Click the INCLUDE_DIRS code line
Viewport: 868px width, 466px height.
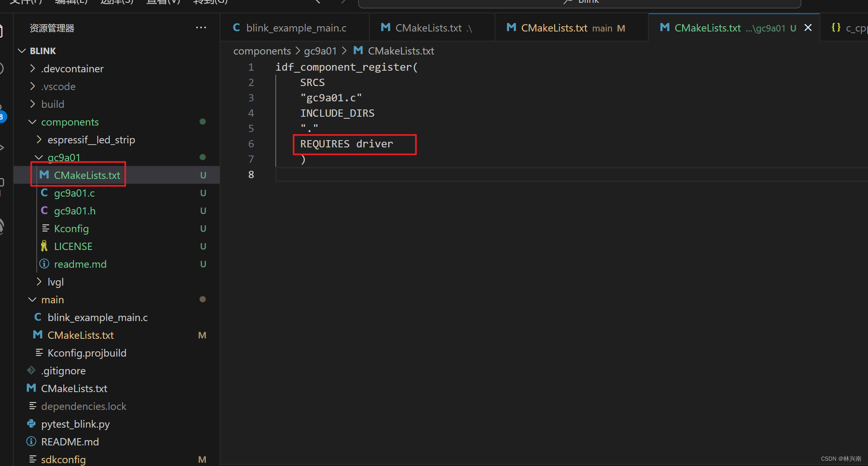[x=337, y=113]
